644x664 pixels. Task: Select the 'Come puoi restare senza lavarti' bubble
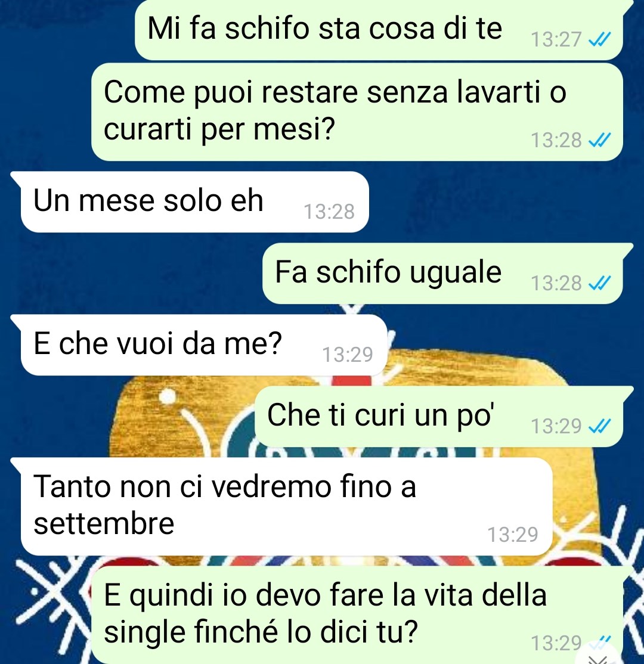357,112
